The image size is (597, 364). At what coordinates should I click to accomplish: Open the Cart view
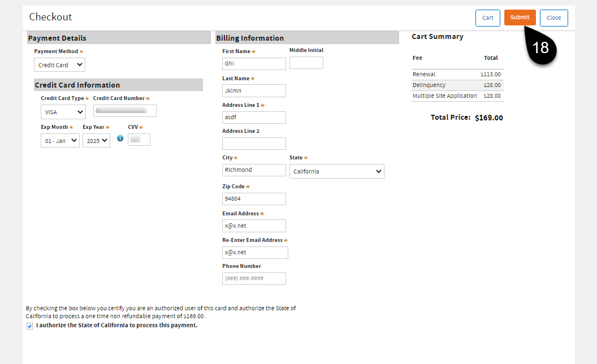487,18
